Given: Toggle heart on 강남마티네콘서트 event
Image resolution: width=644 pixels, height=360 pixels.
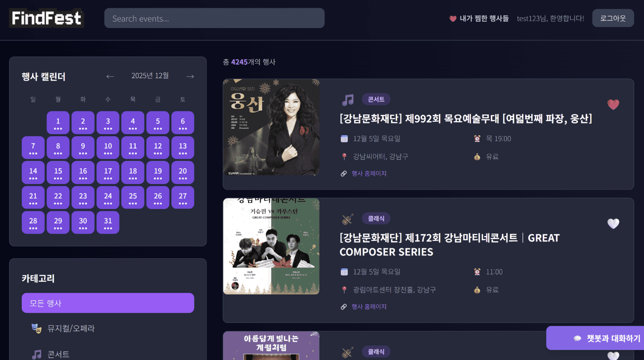Looking at the screenshot, I should point(613,223).
